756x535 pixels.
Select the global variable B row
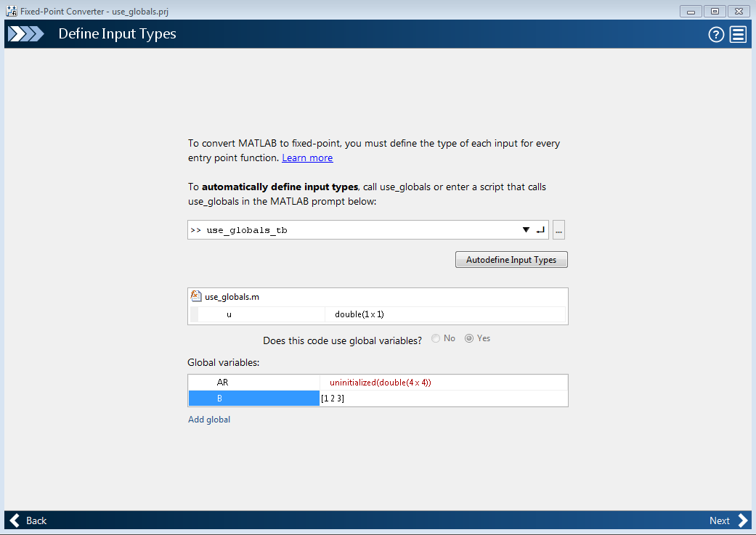[253, 399]
